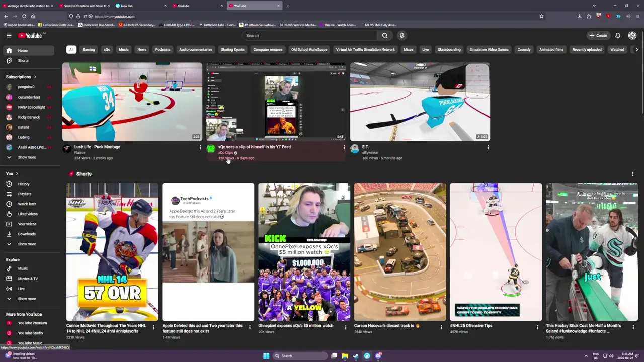Open the Hockey Stick Cost short thumbnail

click(592, 251)
